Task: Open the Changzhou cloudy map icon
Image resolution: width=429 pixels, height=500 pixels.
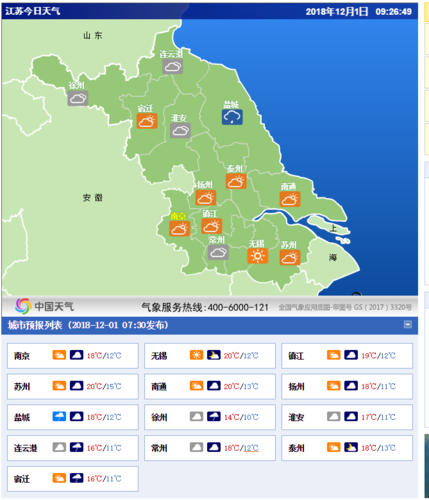Action: click(x=218, y=252)
